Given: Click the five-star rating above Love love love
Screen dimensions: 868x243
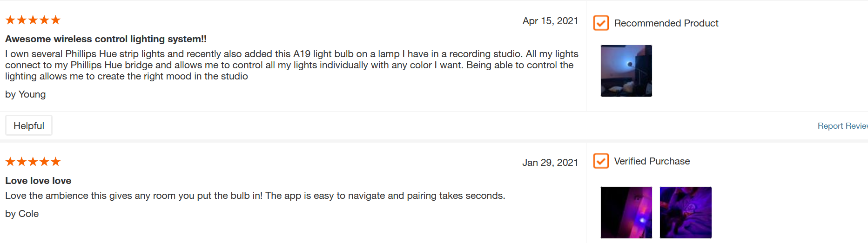Looking at the screenshot, I should [33, 162].
